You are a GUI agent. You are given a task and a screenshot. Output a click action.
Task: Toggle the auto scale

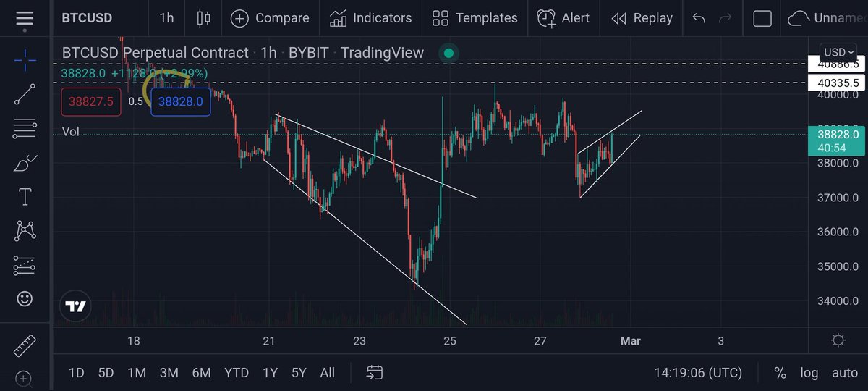845,374
